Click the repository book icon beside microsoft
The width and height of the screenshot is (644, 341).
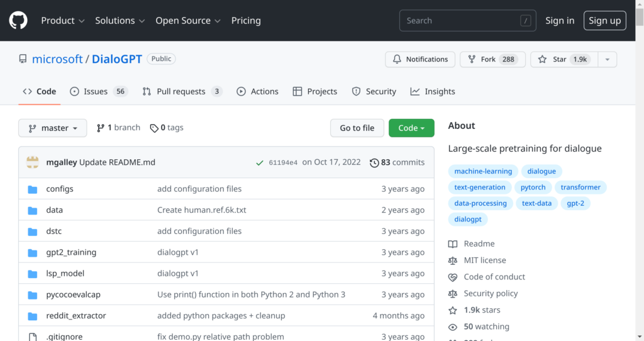point(23,59)
